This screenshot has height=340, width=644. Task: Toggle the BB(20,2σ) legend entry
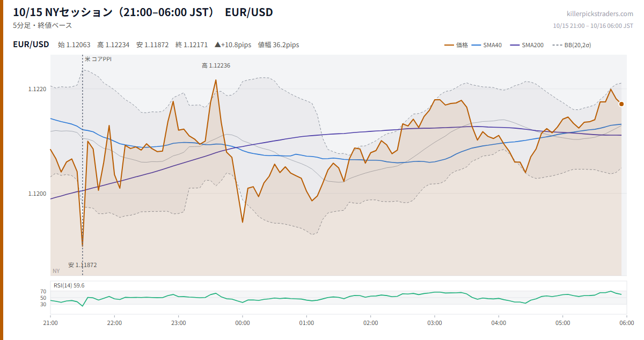[571, 45]
